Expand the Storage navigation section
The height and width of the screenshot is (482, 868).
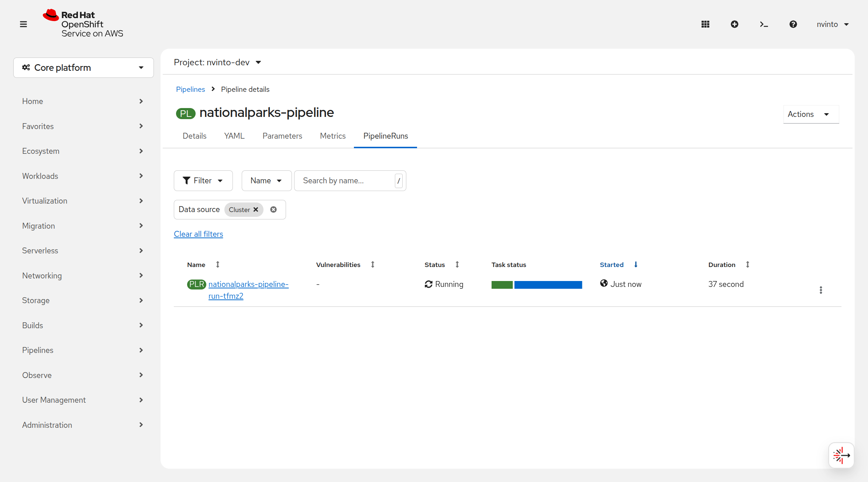click(83, 300)
